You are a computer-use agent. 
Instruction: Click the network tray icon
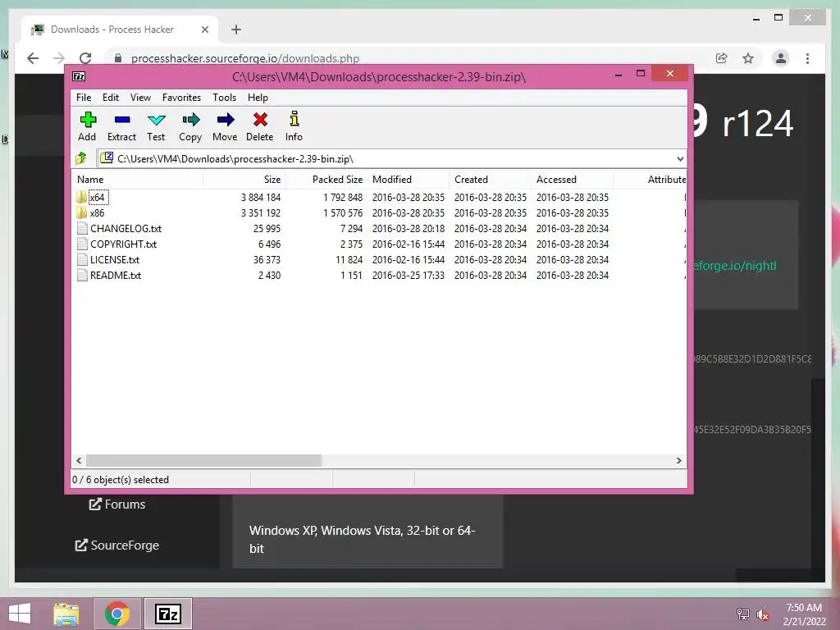742,614
